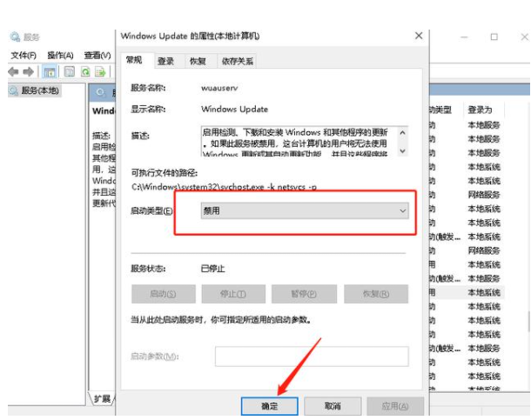Switch to the 恢复 tab
Screen dimensions: 531x420
198,61
